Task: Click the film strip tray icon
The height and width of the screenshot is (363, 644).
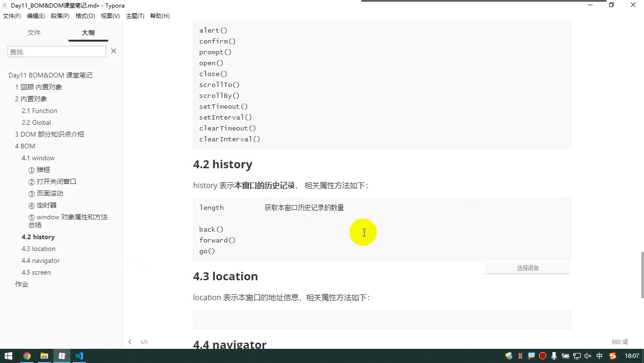Action: tap(520, 356)
